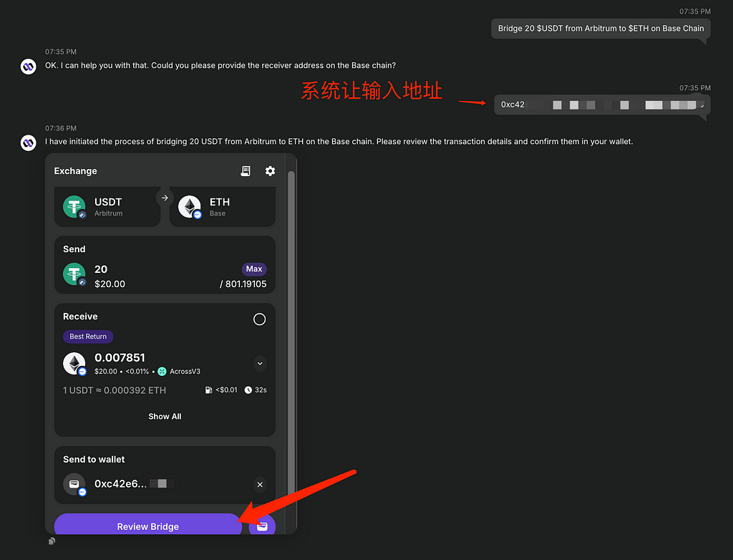This screenshot has width=733, height=560.
Task: Open transaction history receipt icon
Action: click(246, 171)
